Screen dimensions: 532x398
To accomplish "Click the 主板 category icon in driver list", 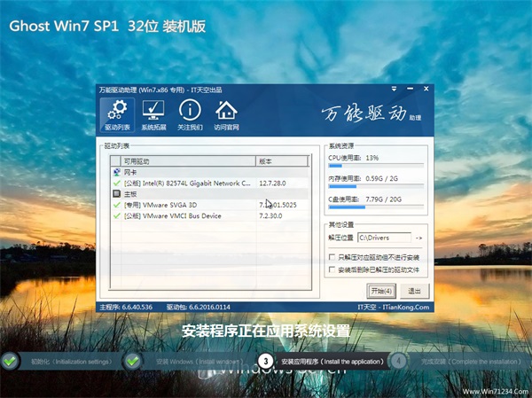I will [116, 192].
